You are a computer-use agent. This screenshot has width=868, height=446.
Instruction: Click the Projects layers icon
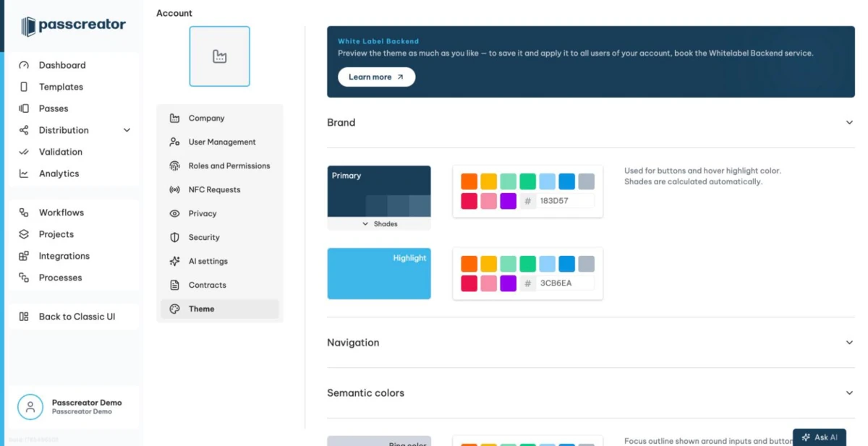24,234
